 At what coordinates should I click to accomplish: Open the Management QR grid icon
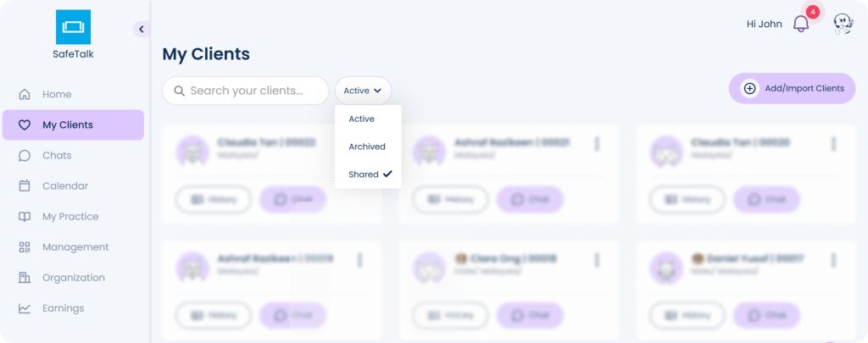[25, 247]
